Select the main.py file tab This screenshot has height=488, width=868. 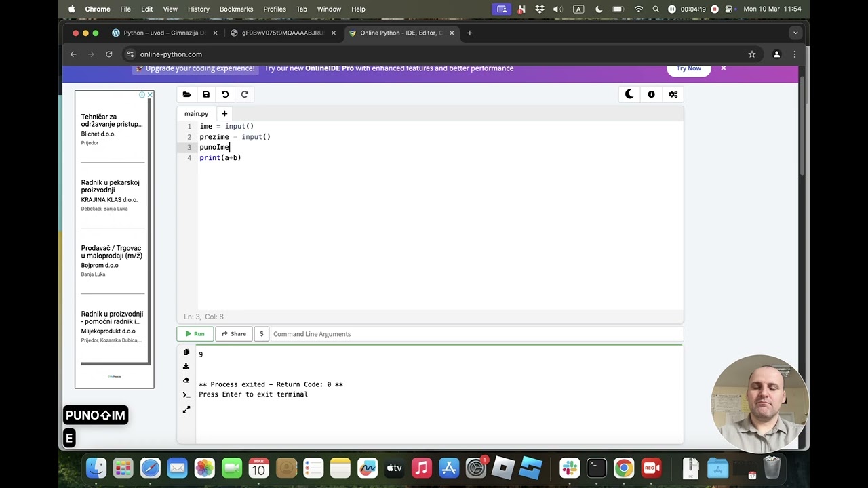click(x=196, y=113)
